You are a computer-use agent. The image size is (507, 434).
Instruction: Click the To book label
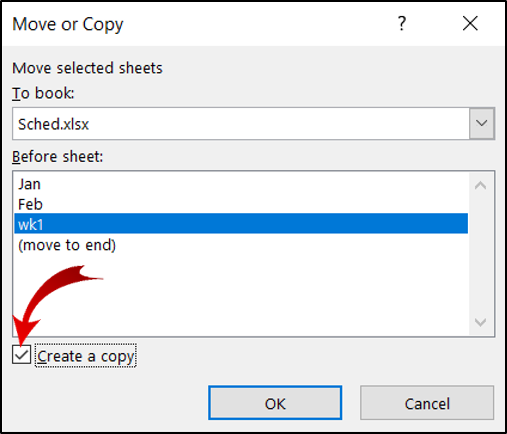[43, 93]
